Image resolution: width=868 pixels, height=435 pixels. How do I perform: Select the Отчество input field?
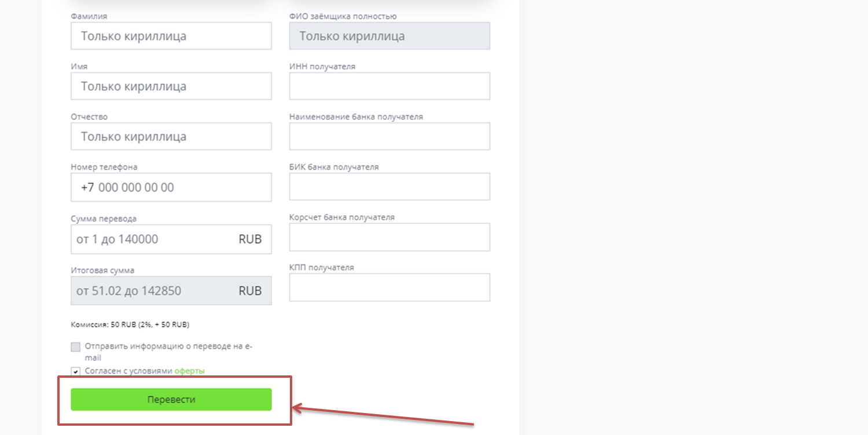pyautogui.click(x=171, y=137)
